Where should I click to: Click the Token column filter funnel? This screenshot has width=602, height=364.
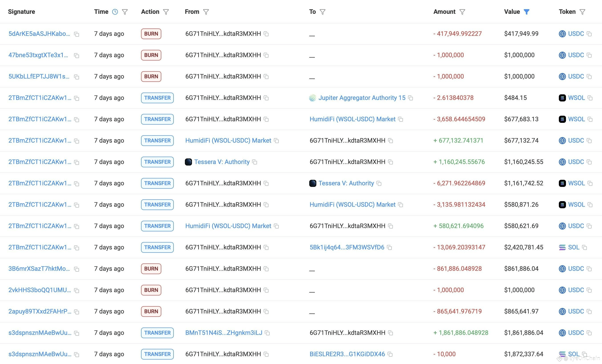point(582,12)
